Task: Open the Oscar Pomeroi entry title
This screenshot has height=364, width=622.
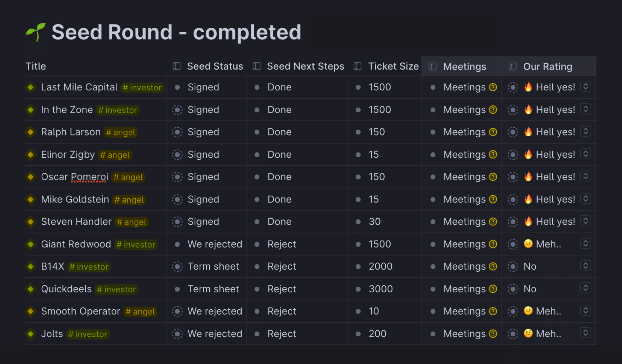Action: pyautogui.click(x=75, y=177)
